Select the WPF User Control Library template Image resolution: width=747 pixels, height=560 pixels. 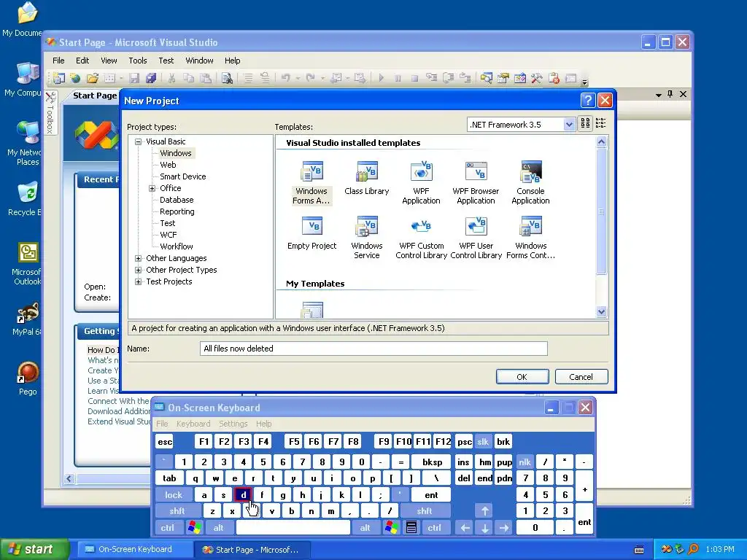coord(476,238)
